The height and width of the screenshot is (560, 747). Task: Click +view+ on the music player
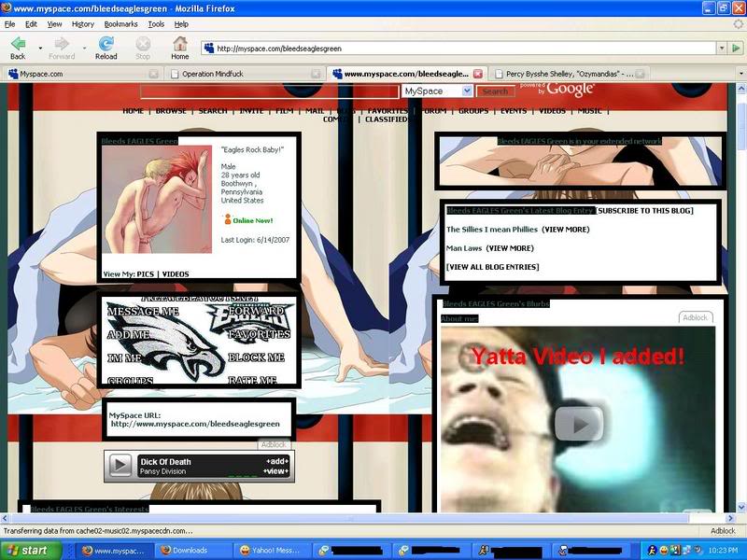[x=276, y=471]
